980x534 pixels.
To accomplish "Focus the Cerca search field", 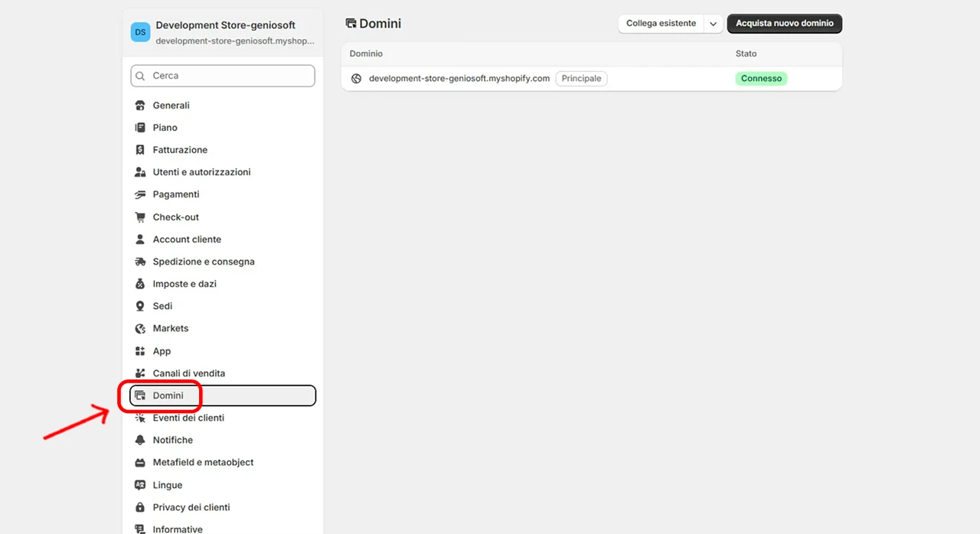I will coord(230,76).
